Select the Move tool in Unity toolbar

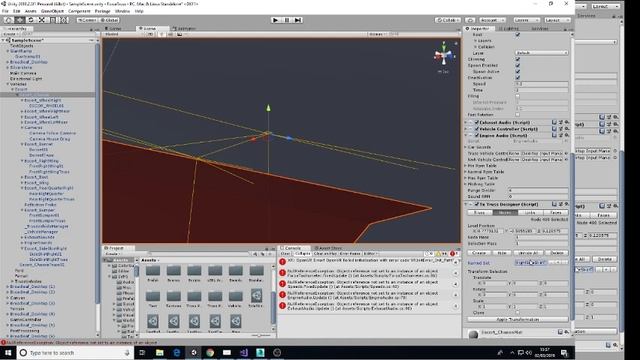point(20,20)
